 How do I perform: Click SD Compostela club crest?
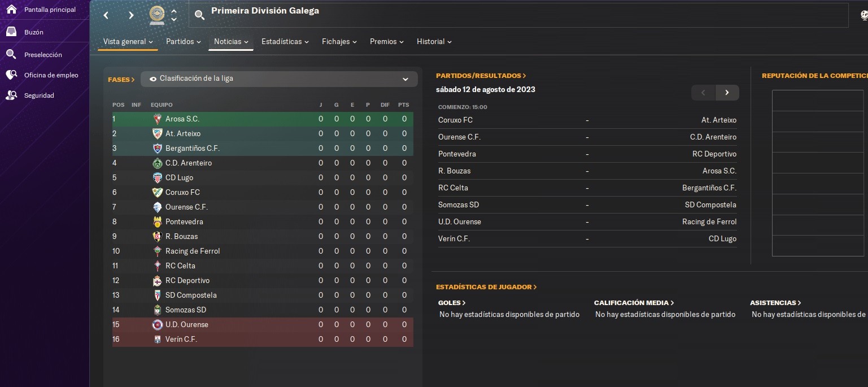tap(158, 295)
